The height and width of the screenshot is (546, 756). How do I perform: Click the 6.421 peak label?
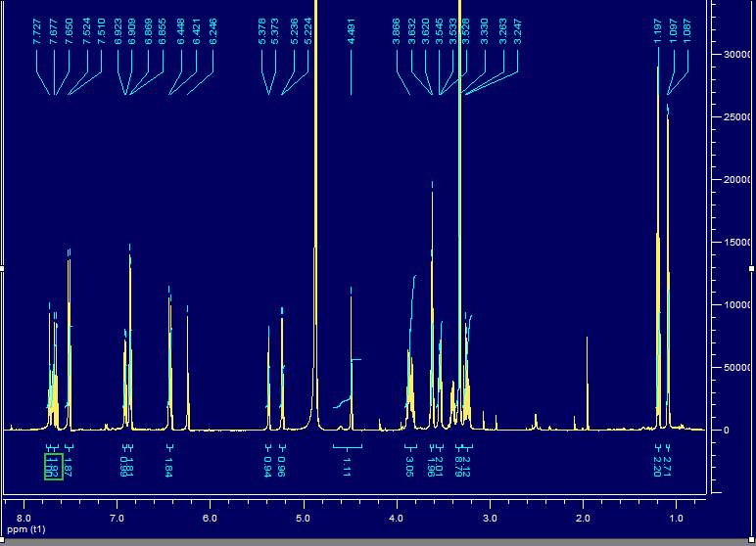click(x=196, y=32)
